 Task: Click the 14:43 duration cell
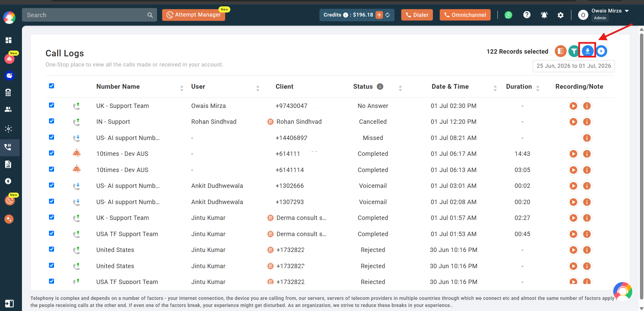(522, 154)
